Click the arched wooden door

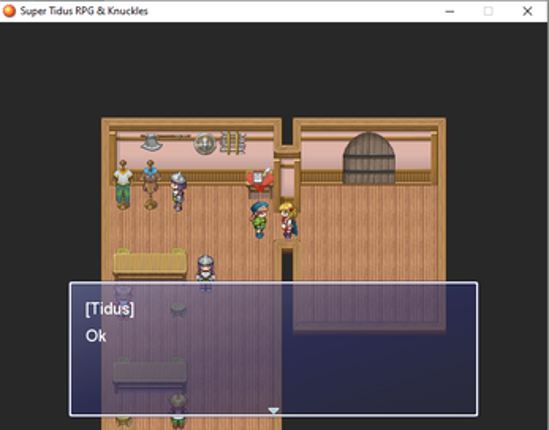click(369, 158)
